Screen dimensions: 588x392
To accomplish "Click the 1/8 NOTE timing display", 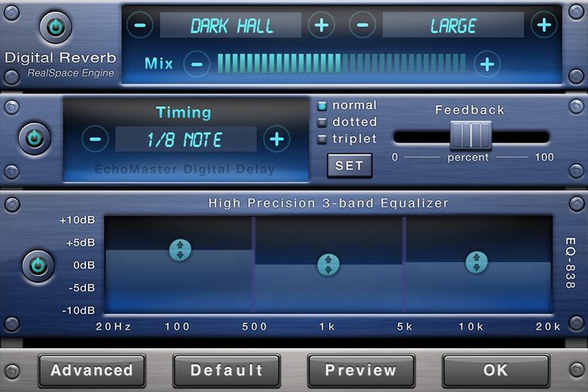I will (185, 139).
